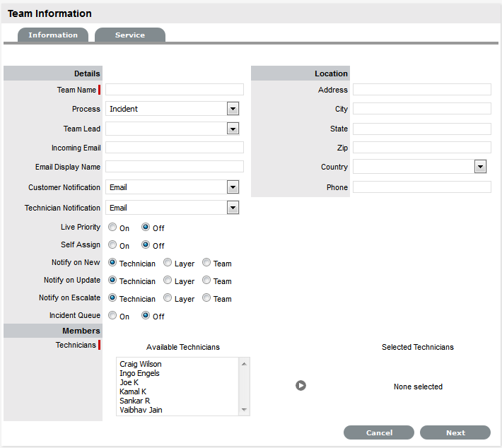Screen dimensions: 502x448
Task: Click the Cancel button
Action: [379, 432]
